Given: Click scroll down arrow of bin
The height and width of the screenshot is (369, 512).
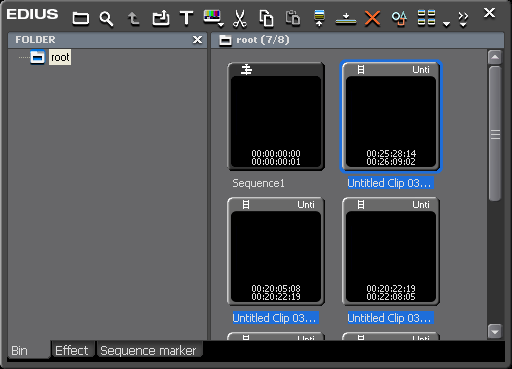Looking at the screenshot, I should [x=495, y=331].
